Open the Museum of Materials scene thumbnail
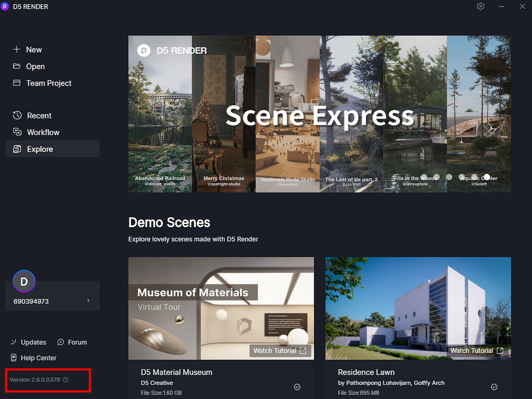The height and width of the screenshot is (399, 532). tap(221, 308)
